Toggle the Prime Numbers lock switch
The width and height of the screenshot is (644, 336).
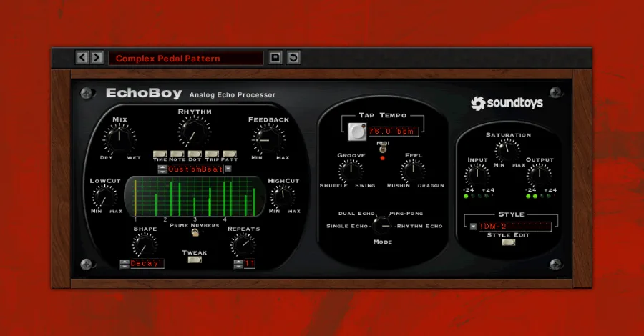[x=195, y=232]
